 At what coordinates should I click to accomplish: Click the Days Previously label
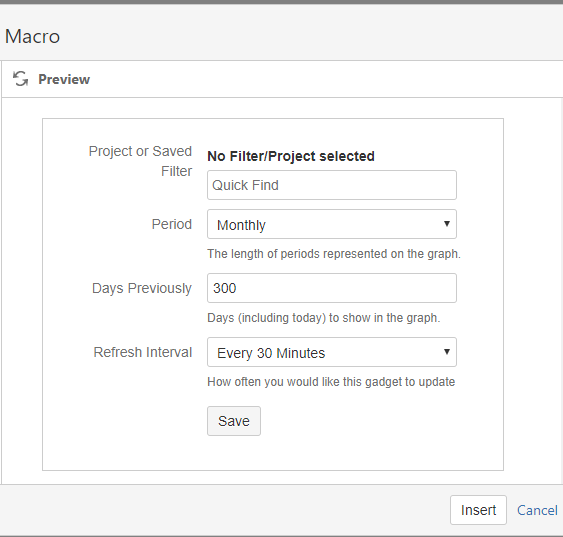[x=142, y=289]
